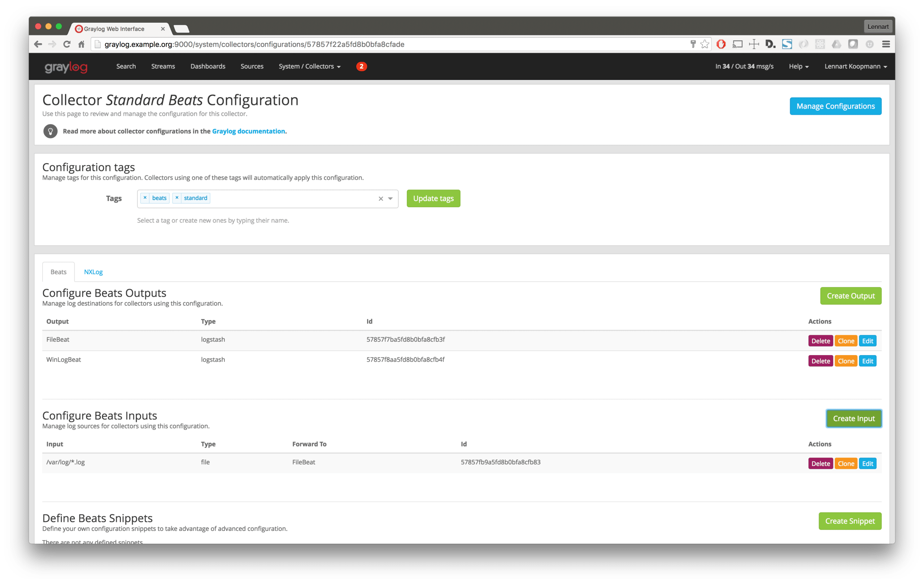Remove the beats tag

coord(145,198)
